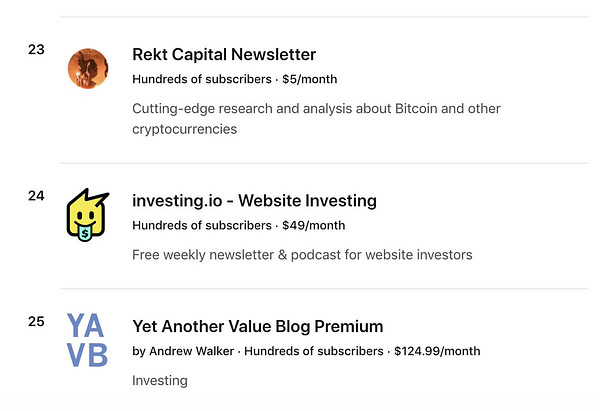600x411 pixels.
Task: Click the "Investing" description under YAVB
Action: coord(160,381)
